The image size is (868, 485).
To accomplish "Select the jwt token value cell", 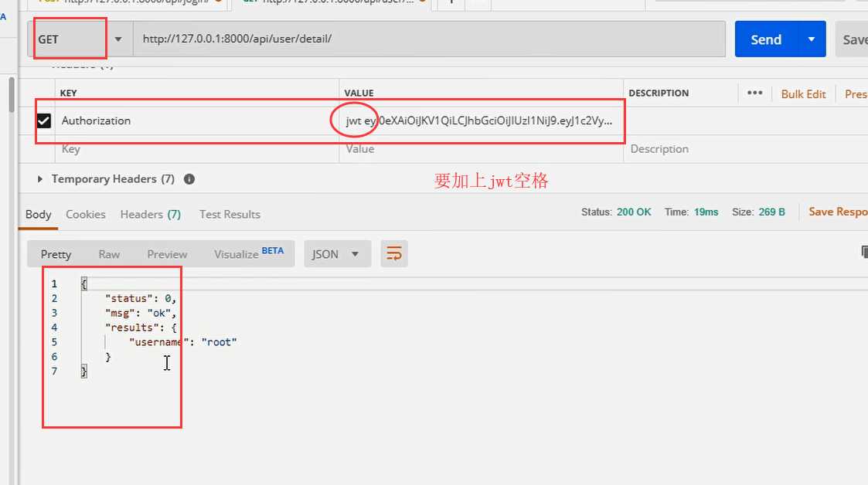I will [481, 120].
